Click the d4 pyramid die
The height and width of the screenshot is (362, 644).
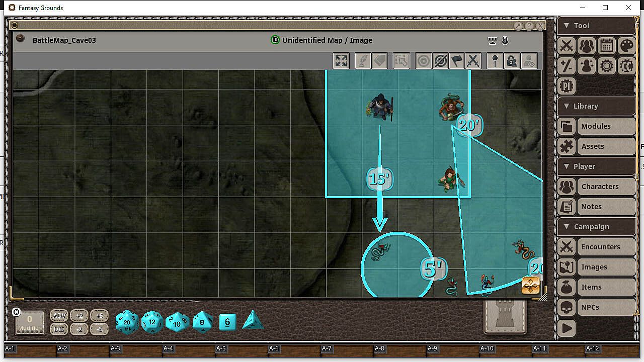point(253,320)
